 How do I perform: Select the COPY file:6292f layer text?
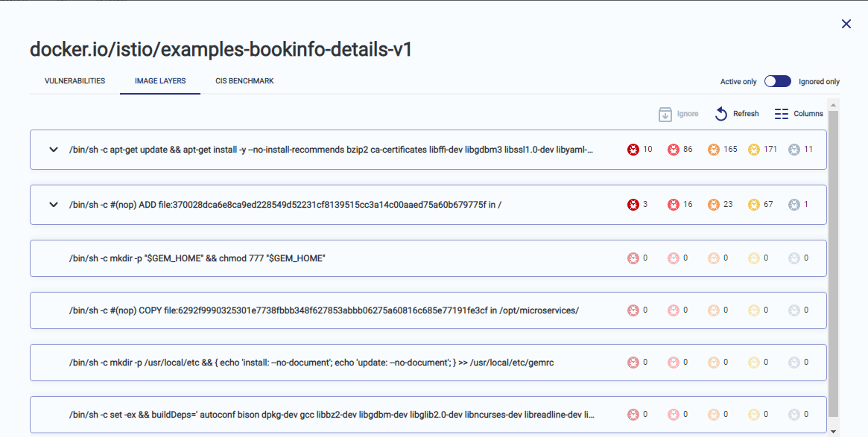point(324,310)
